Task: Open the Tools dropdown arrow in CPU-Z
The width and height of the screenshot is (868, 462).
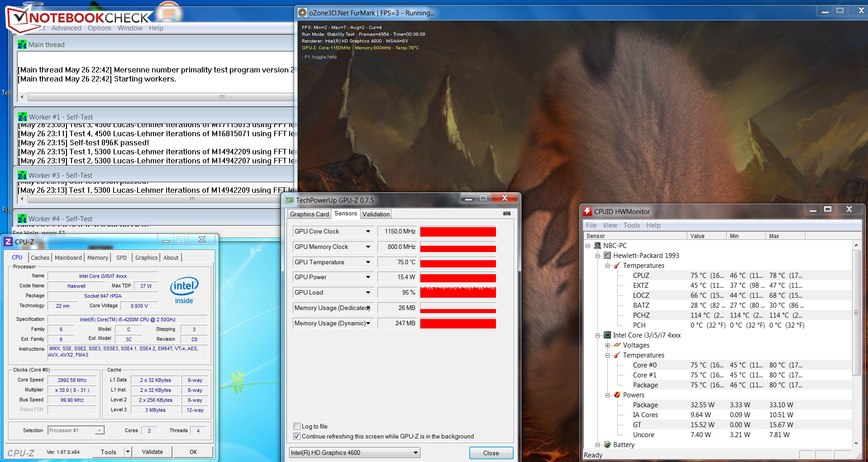Action: click(128, 452)
